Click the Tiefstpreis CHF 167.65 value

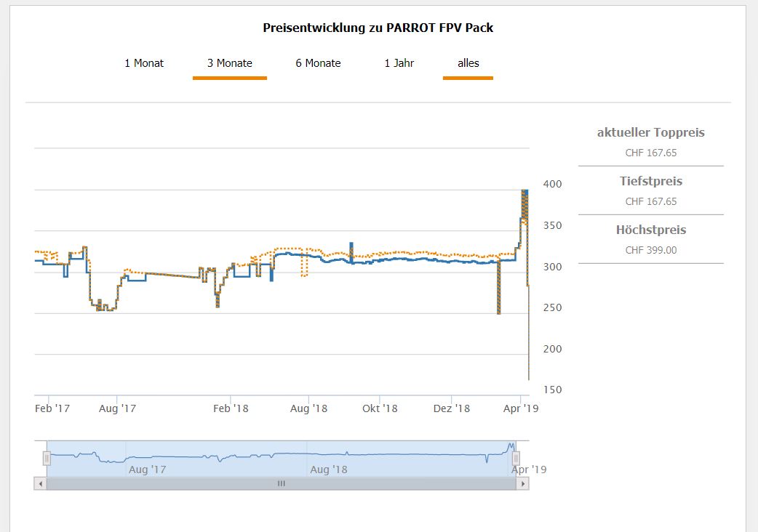pos(650,201)
